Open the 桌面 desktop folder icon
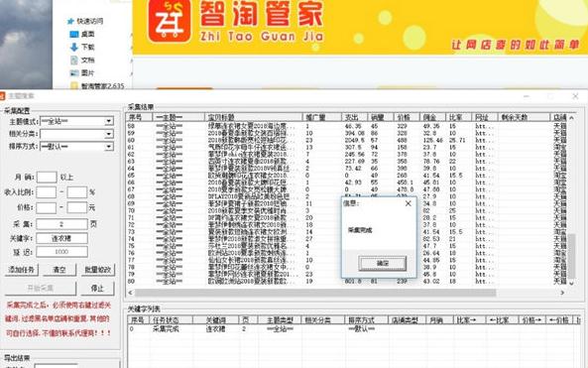 74,34
